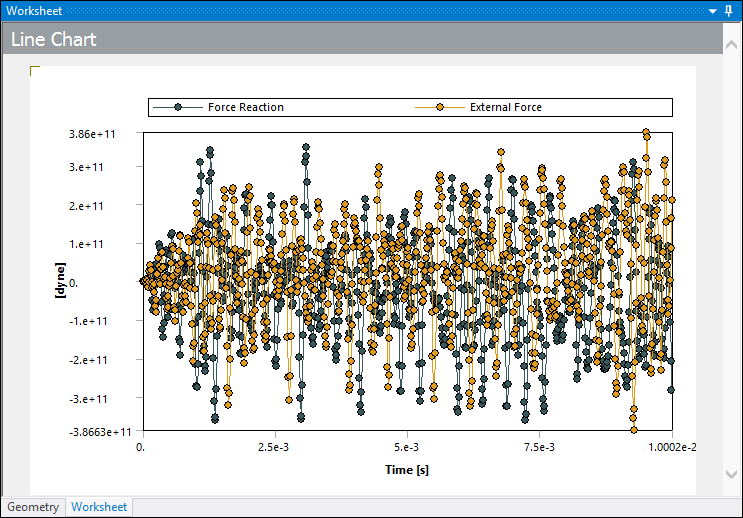The height and width of the screenshot is (518, 743).
Task: Click the 2.e+11 y-axis tick label
Action: pyautogui.click(x=86, y=206)
